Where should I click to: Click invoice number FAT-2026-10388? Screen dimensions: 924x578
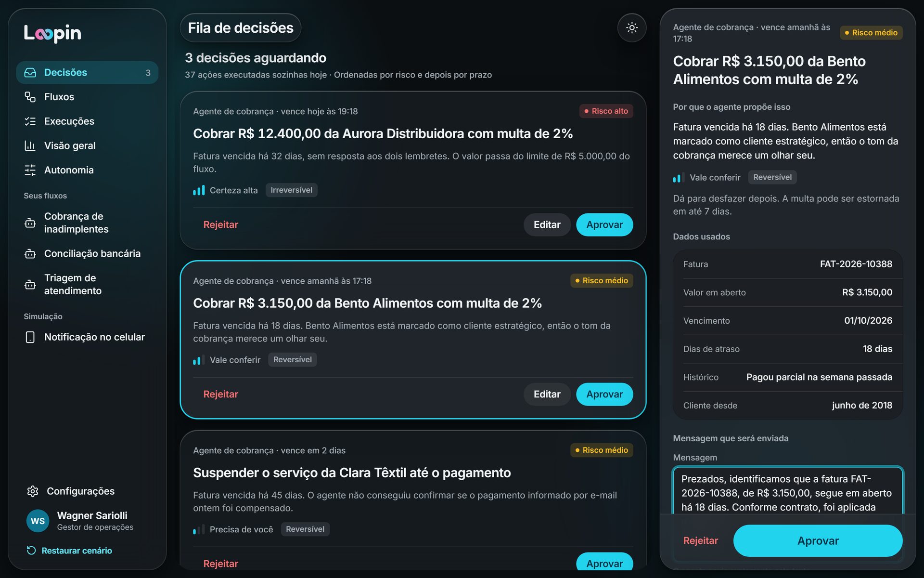point(856,264)
